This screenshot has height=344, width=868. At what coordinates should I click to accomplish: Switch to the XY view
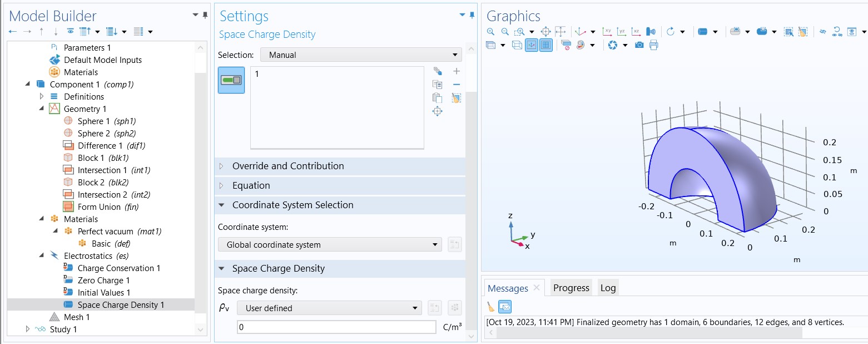coord(607,32)
